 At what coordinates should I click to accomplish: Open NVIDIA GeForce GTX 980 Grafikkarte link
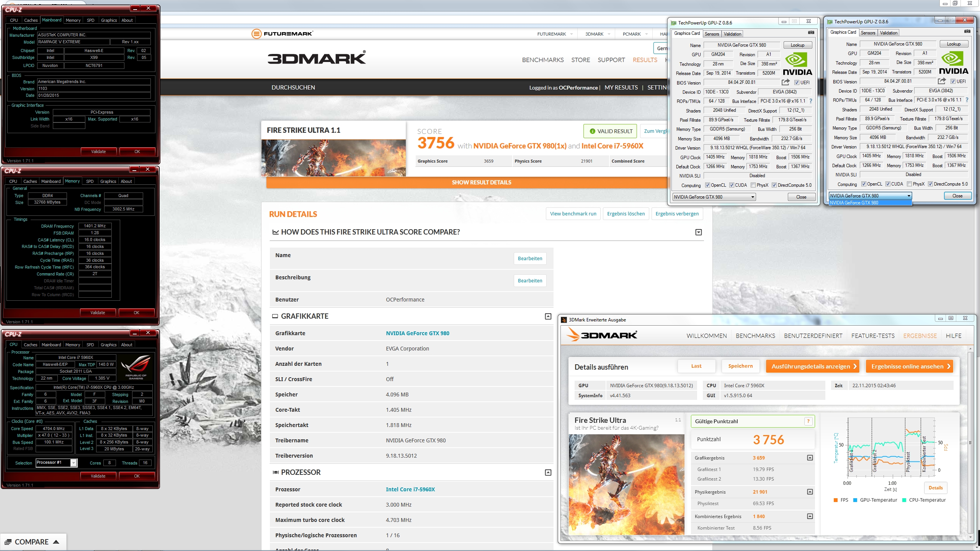[x=418, y=333]
